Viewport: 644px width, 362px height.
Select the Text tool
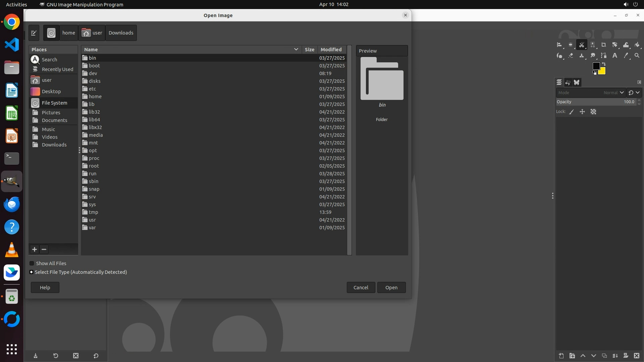point(615,56)
